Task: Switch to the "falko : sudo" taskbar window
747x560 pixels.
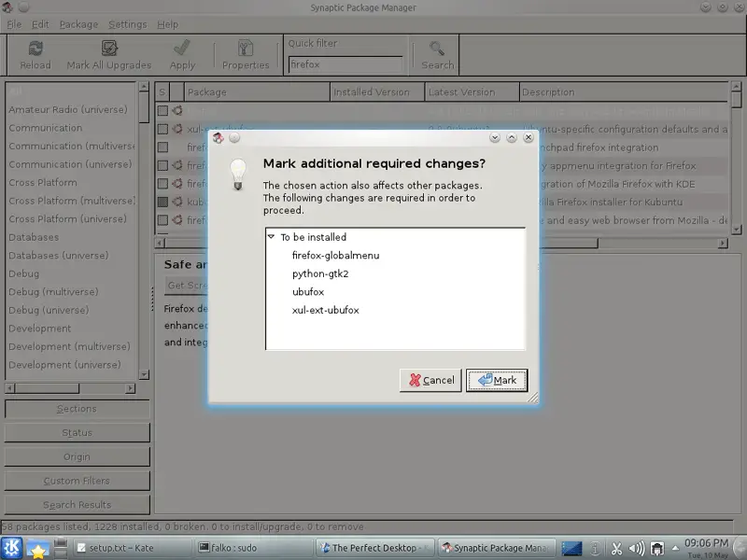Action: tap(255, 548)
